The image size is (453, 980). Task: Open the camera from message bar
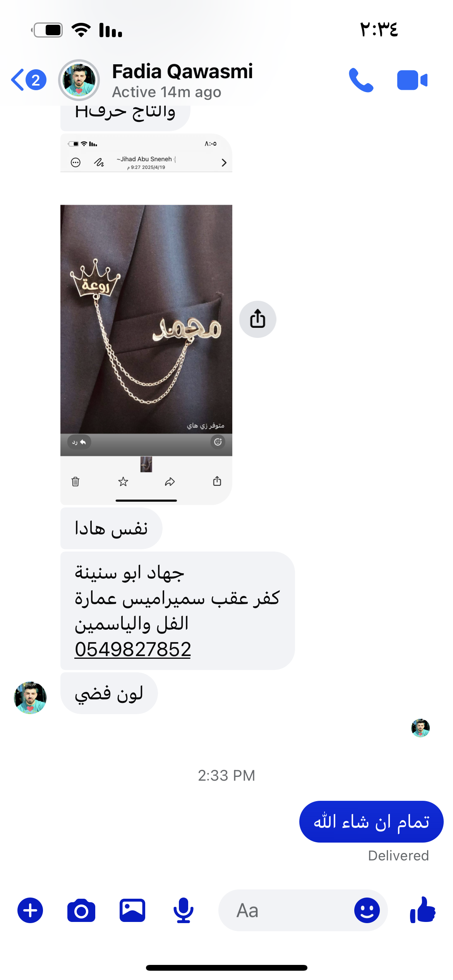click(x=81, y=910)
